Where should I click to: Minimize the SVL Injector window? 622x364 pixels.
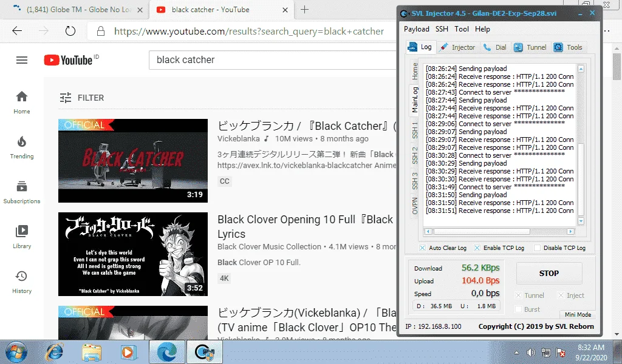point(580,13)
